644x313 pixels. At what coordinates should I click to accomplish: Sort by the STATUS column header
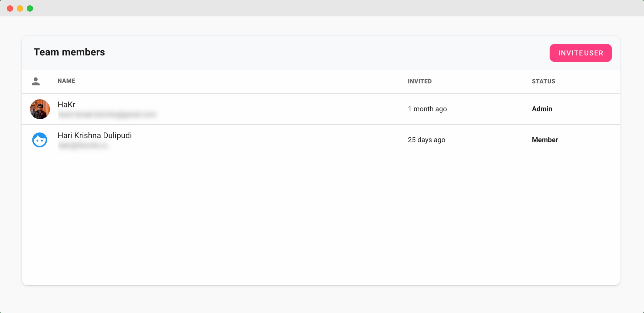(544, 81)
